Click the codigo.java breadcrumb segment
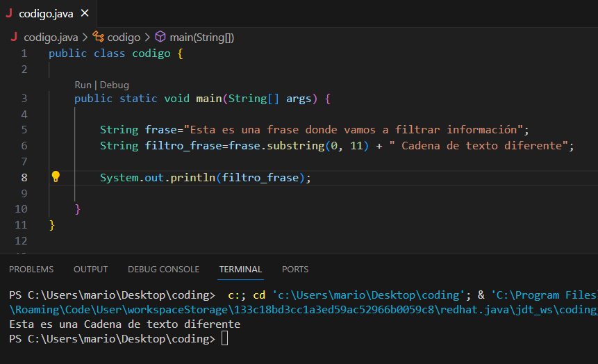Image resolution: width=598 pixels, height=364 pixels. (x=51, y=38)
